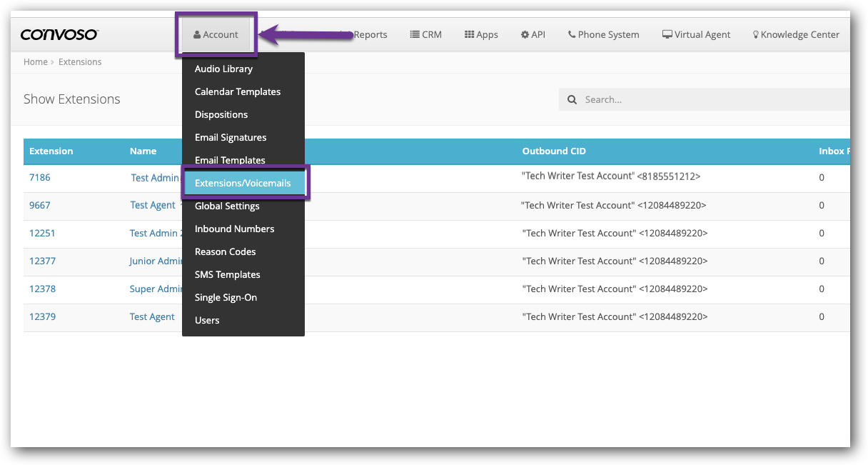The width and height of the screenshot is (868, 465).
Task: Open extension 12379 details
Action: click(x=42, y=316)
